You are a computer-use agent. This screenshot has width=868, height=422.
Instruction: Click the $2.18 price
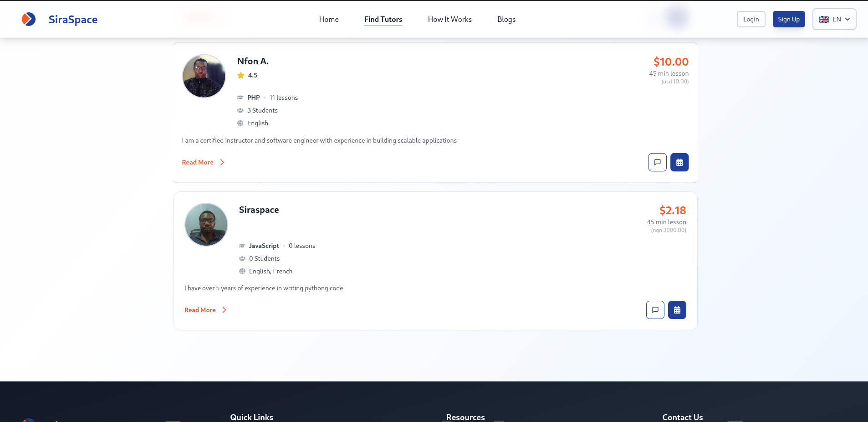[x=673, y=210]
